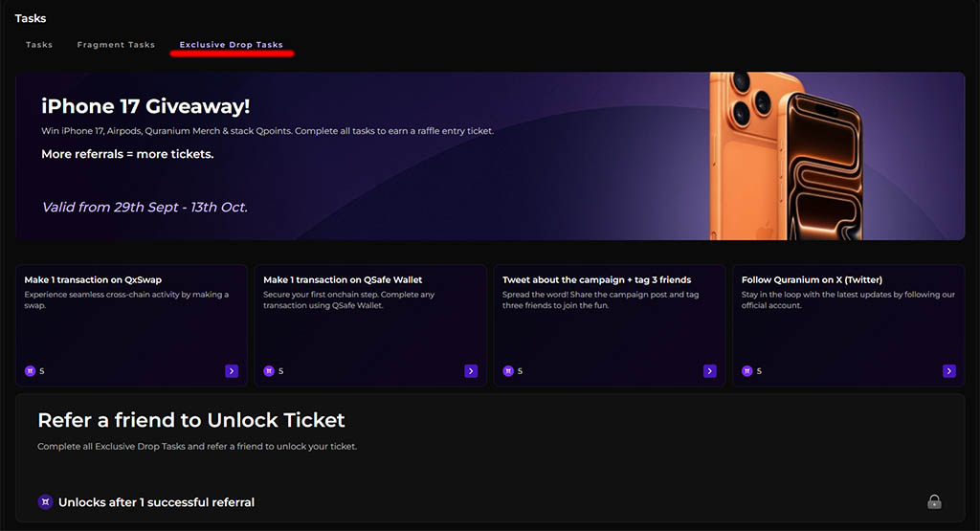Open the arrow button on QxSwap transaction card
The image size is (980, 531).
(x=232, y=371)
